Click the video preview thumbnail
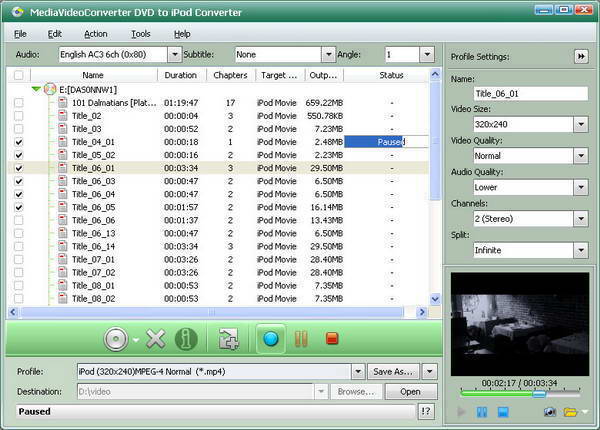Screen dimensions: 600x430 [x=520, y=324]
